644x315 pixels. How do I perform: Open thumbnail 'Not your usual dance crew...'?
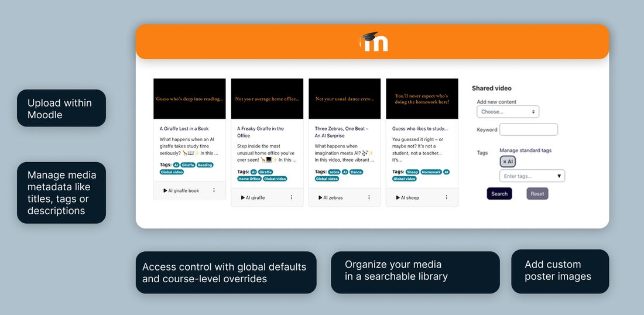pos(345,99)
